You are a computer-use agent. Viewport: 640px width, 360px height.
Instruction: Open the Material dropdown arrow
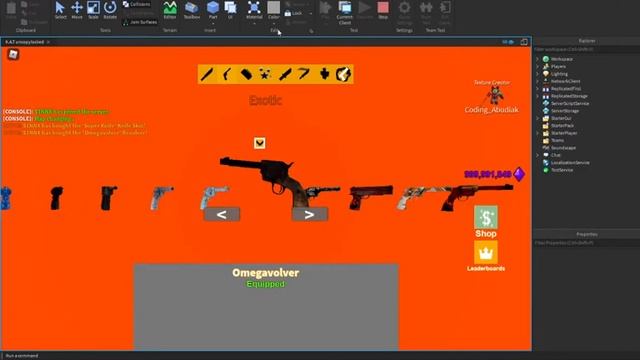254,24
